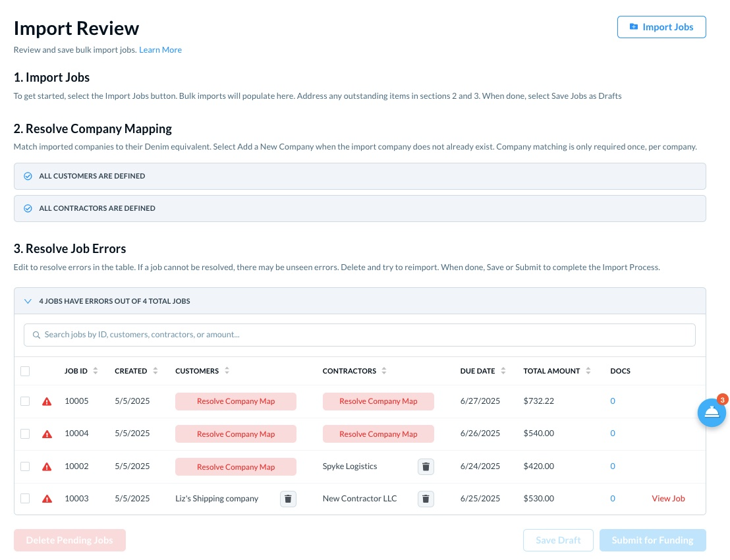
Task: Click trash icon next to Spyke Logistics
Action: [426, 466]
